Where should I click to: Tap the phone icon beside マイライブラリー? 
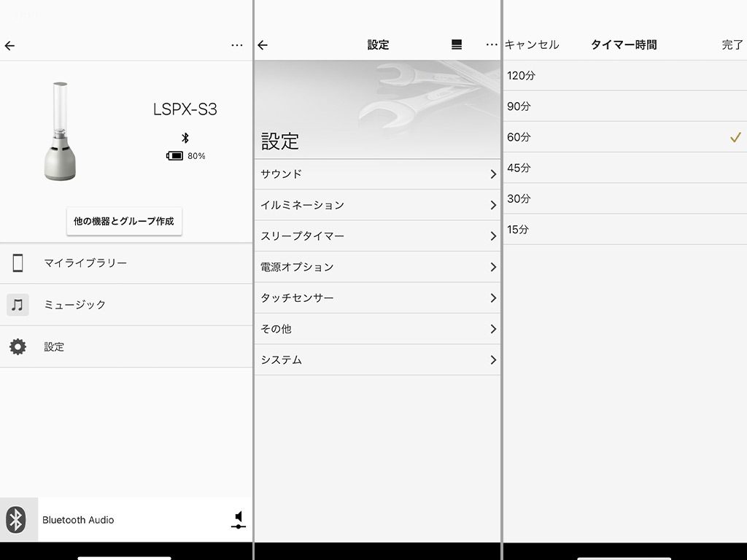(18, 262)
